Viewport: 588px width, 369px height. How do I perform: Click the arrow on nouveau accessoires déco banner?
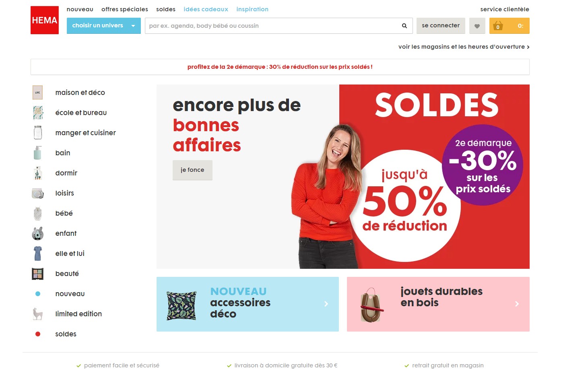point(326,304)
